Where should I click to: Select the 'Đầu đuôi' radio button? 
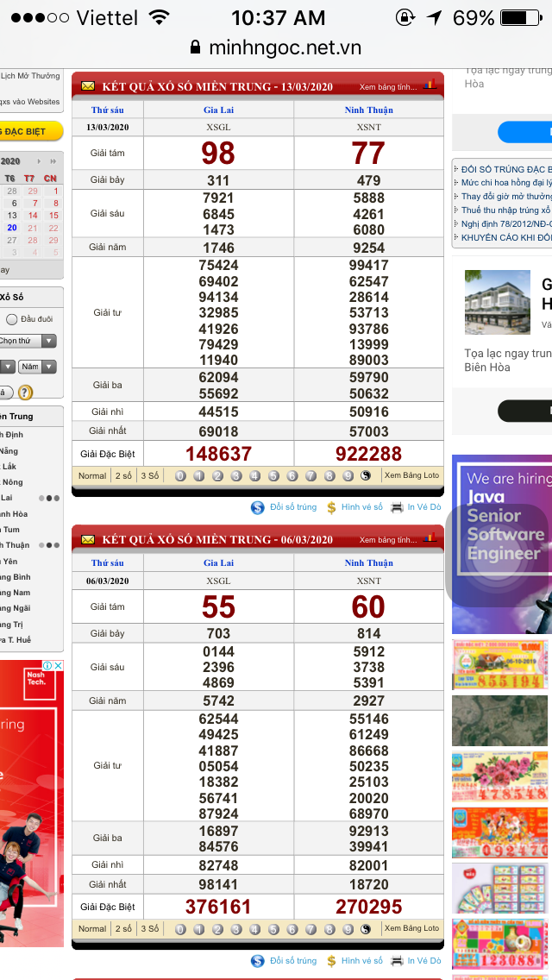12,319
